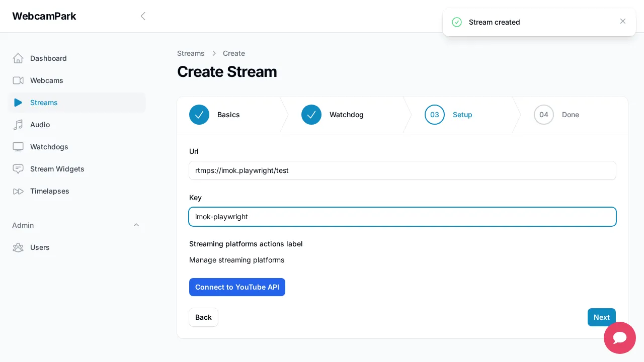Click the Webcams camera icon
The image size is (644, 362).
tap(18, 80)
